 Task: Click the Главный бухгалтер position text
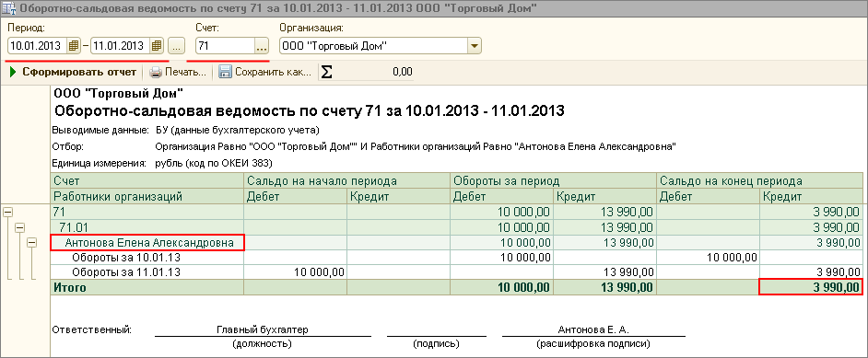(x=262, y=329)
